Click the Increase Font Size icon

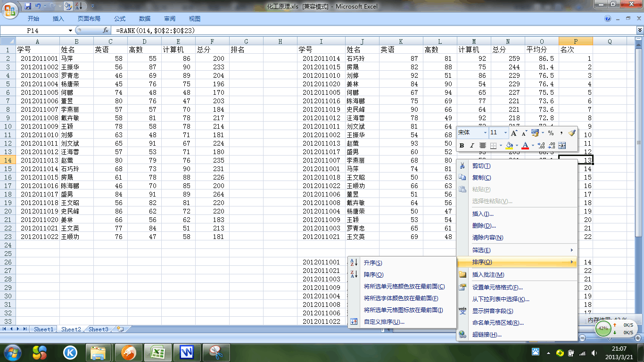(x=514, y=133)
